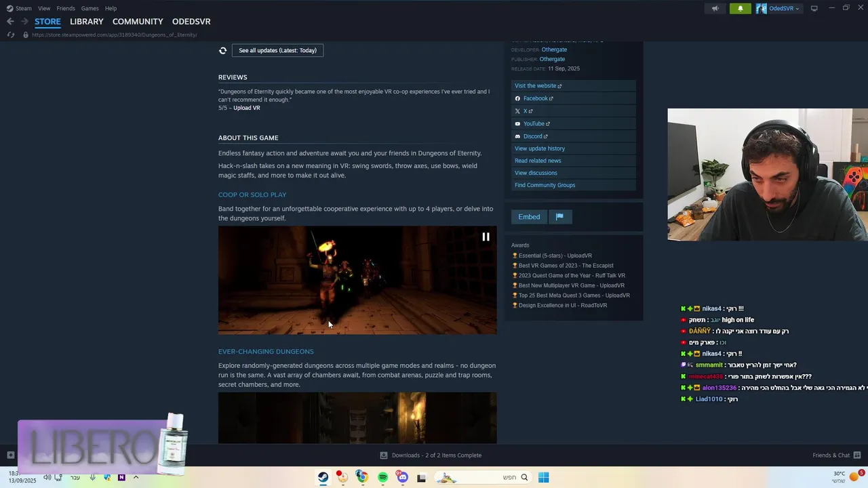This screenshot has height=488, width=868.
Task: Click the Ever-Changing Dungeons video thumbnail
Action: pos(357,418)
